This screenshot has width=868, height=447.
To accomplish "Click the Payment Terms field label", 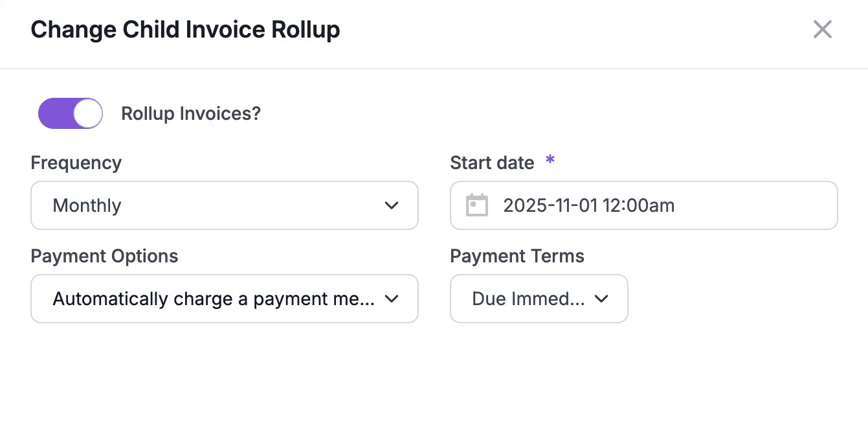I will click(517, 256).
